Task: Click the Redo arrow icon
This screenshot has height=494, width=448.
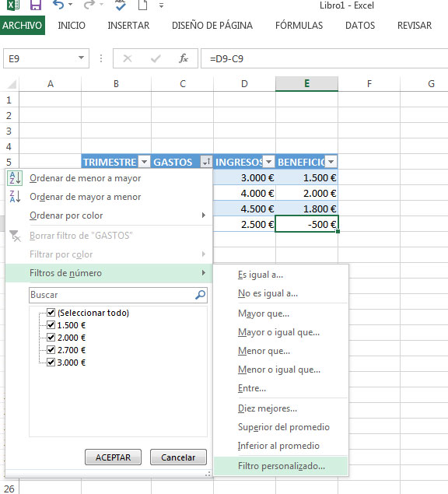Action: point(89,5)
